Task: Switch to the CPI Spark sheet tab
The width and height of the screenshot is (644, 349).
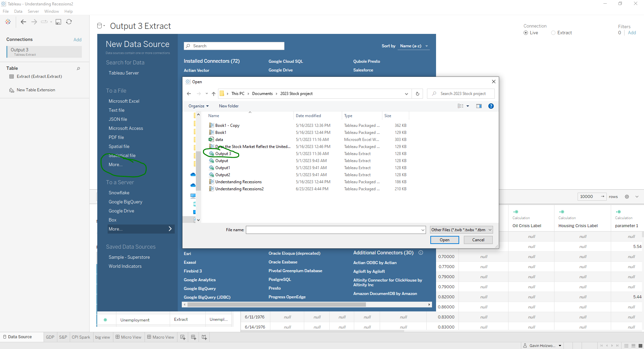Action: pos(81,337)
